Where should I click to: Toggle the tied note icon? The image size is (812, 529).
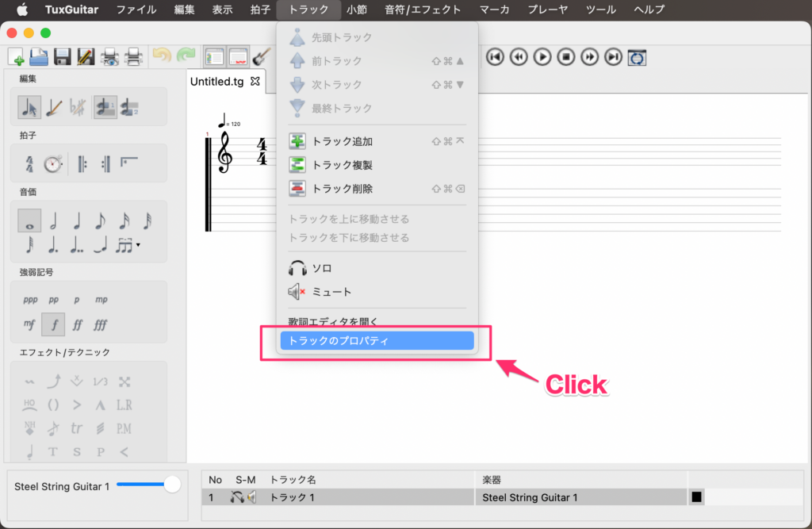click(101, 244)
